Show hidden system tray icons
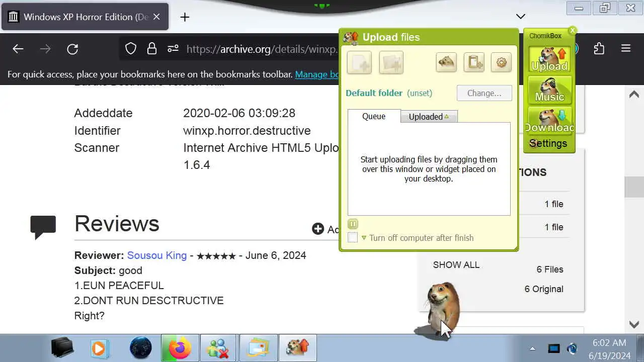This screenshot has height=362, width=644. [532, 348]
